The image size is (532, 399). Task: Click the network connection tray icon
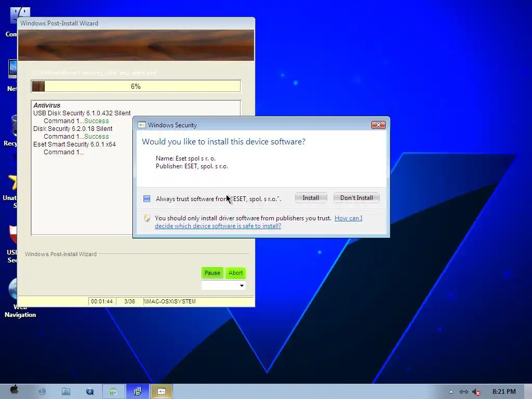[x=464, y=392]
